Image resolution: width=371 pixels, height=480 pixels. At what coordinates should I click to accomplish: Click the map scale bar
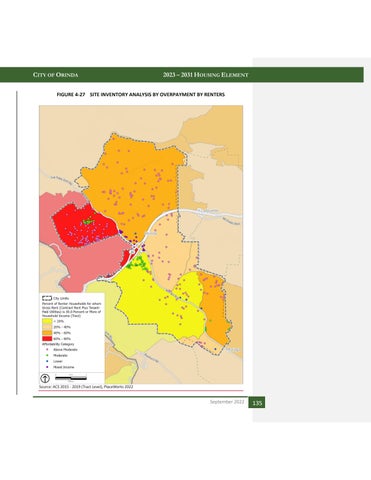click(x=71, y=378)
